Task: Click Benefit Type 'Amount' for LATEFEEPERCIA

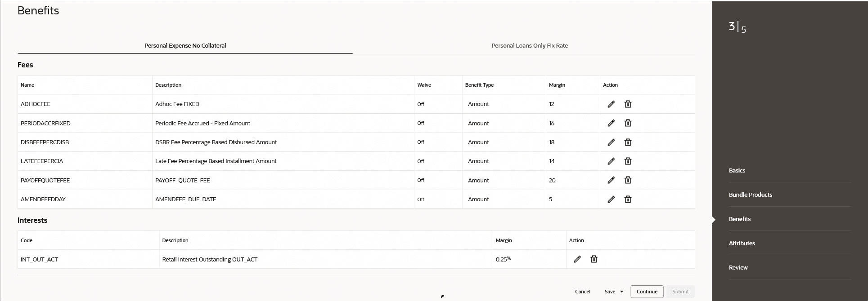Action: point(478,161)
